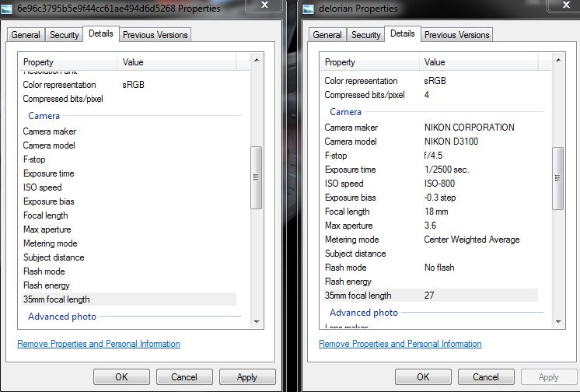
Task: Click Center Weighted Average metering value
Action: pyautogui.click(x=472, y=240)
